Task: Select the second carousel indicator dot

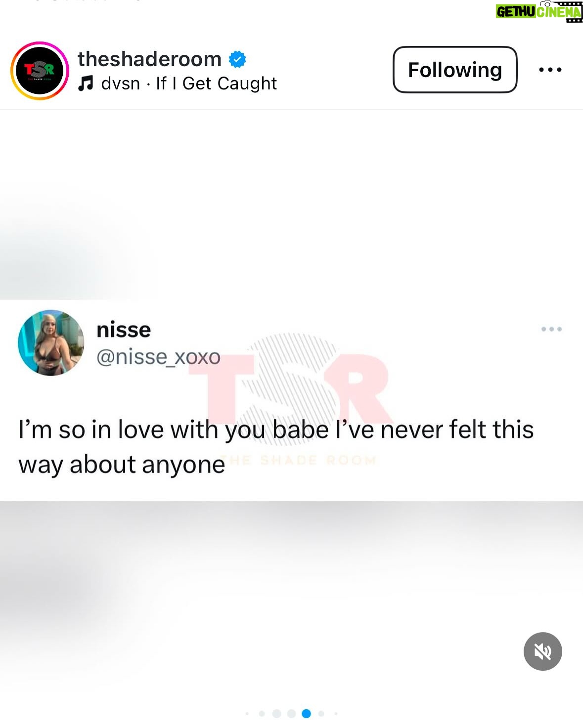Action: [262, 713]
